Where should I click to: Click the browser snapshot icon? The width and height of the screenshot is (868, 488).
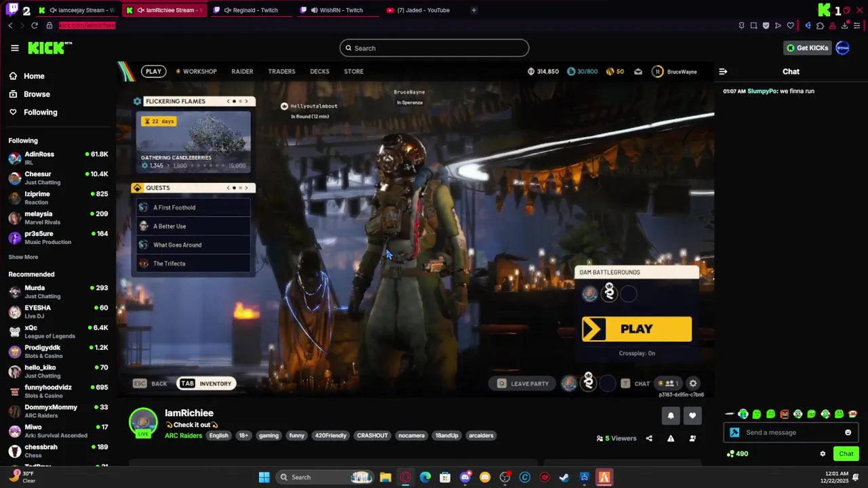click(x=753, y=26)
